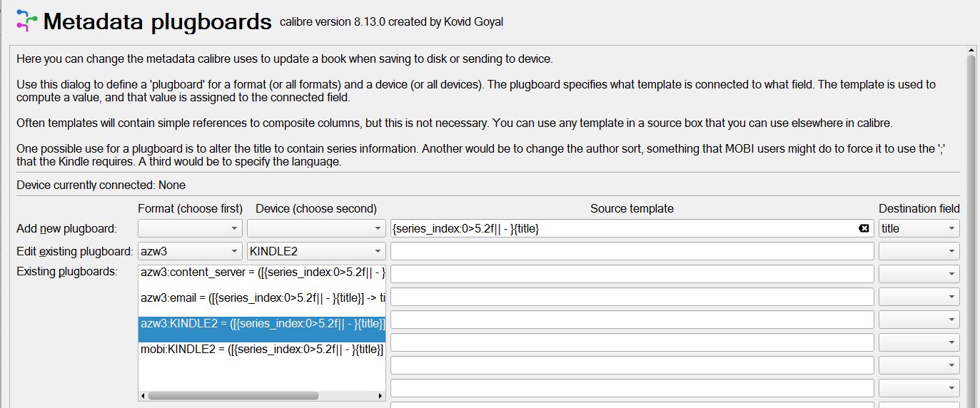Select the azw3:email plugboard entry
Viewport: 980px width, 408px height.
[262, 298]
